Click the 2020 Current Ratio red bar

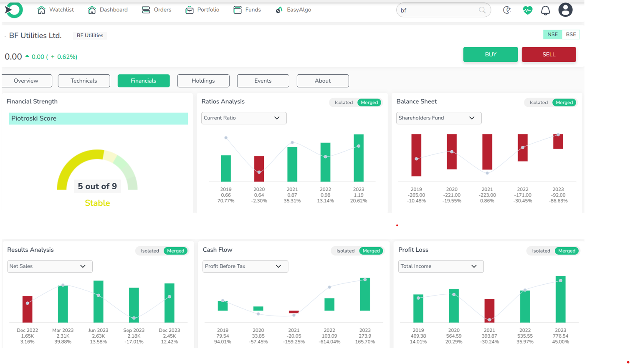[259, 169]
